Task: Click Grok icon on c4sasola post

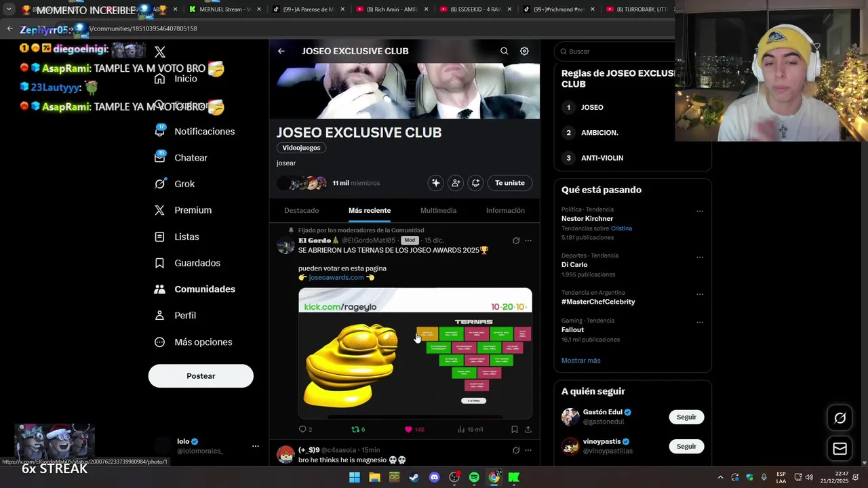Action: pos(516,450)
